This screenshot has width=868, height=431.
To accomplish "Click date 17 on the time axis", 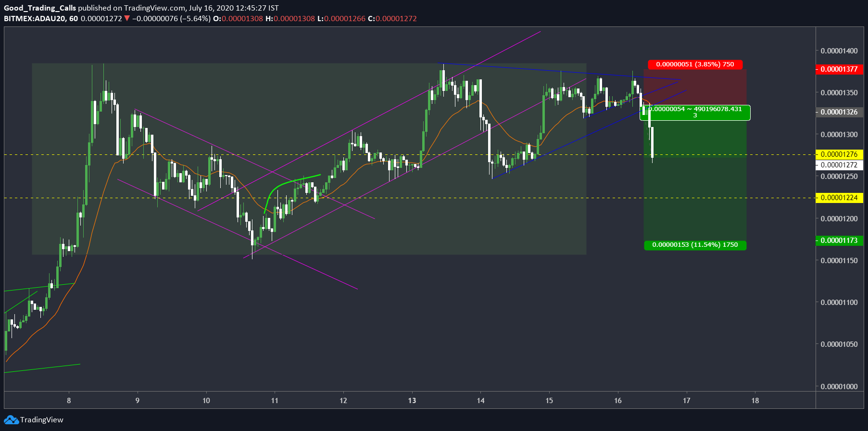I will 687,401.
